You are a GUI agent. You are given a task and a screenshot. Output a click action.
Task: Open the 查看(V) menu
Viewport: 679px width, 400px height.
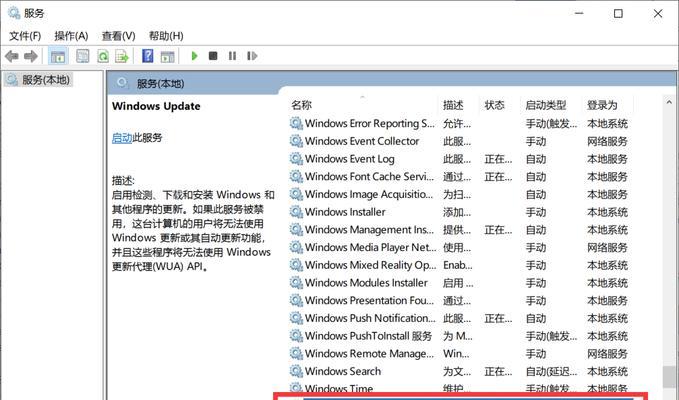(119, 36)
